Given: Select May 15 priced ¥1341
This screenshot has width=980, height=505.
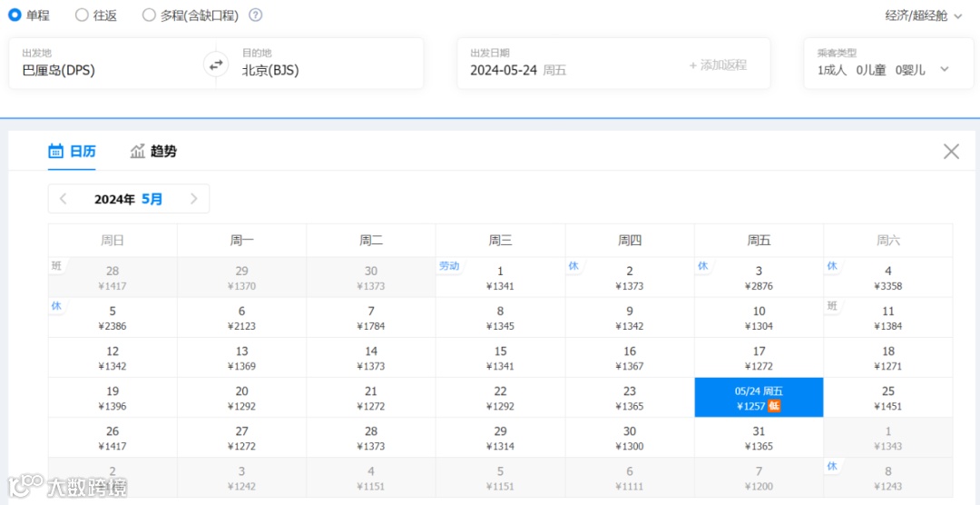Looking at the screenshot, I should pyautogui.click(x=501, y=357).
